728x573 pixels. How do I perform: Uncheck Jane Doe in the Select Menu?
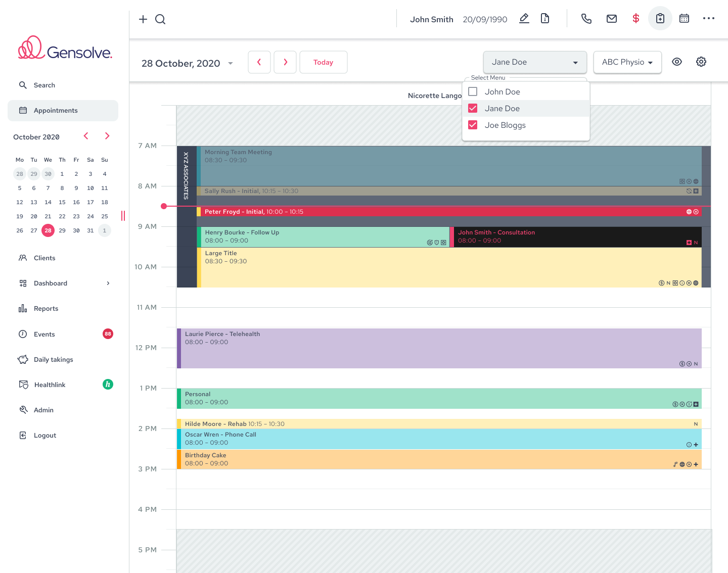point(472,108)
